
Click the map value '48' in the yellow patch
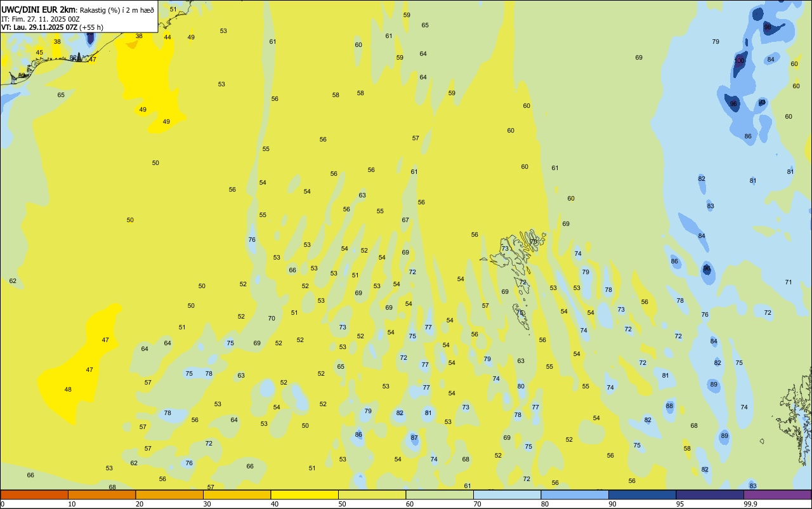(x=68, y=390)
